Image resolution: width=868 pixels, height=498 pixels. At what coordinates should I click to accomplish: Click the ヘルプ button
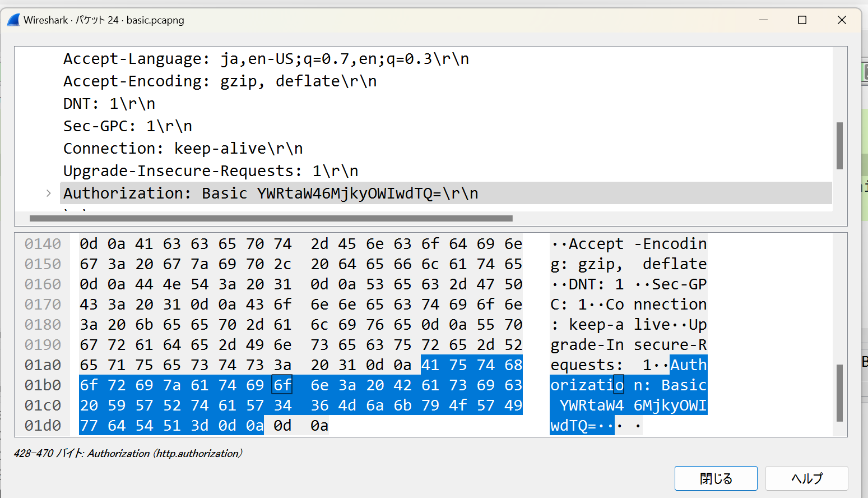pos(806,478)
